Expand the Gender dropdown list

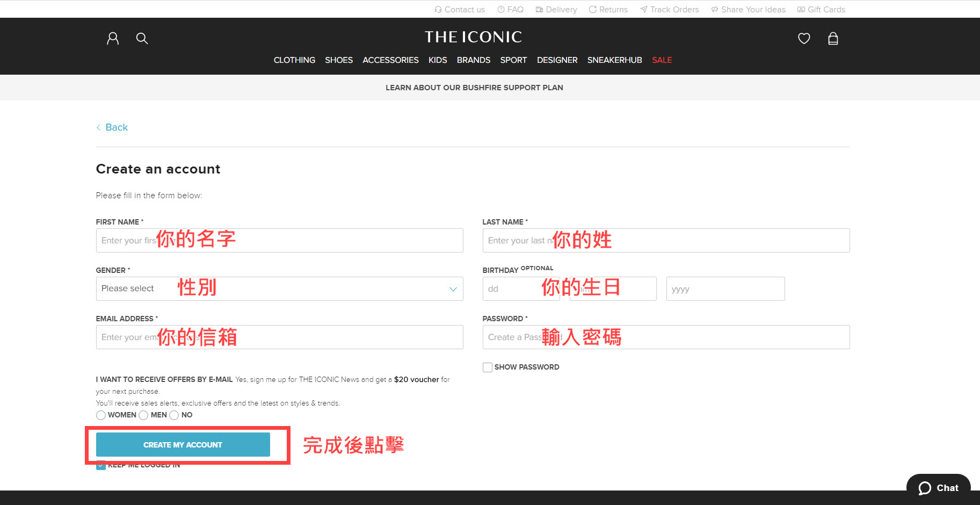pos(279,288)
